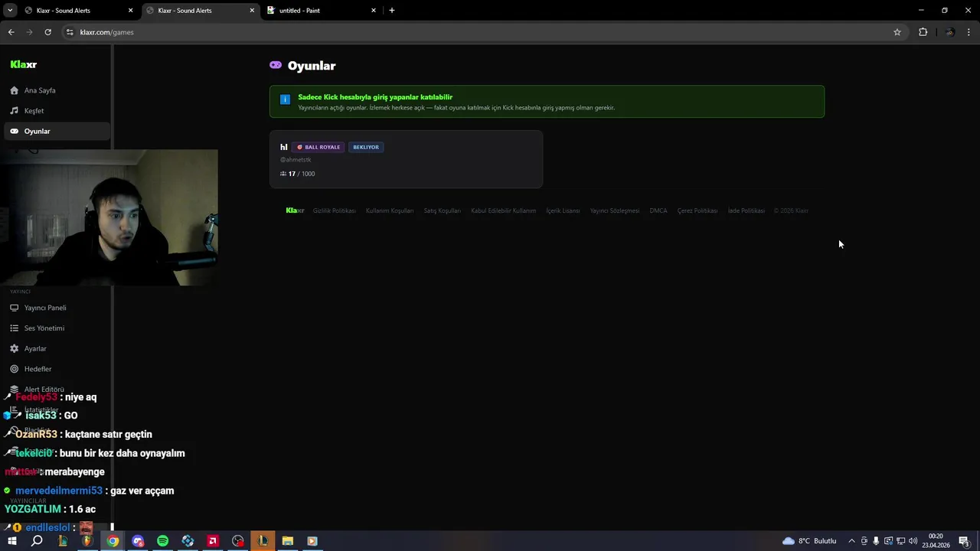The image size is (980, 551).
Task: Open File Explorer from the taskbar
Action: (287, 541)
